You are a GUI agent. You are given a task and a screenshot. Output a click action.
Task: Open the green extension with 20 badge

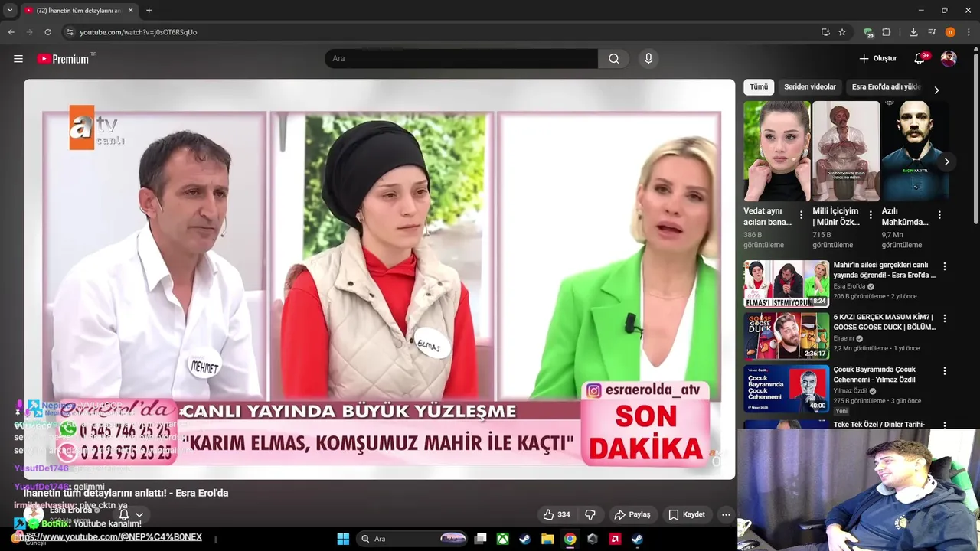click(868, 32)
